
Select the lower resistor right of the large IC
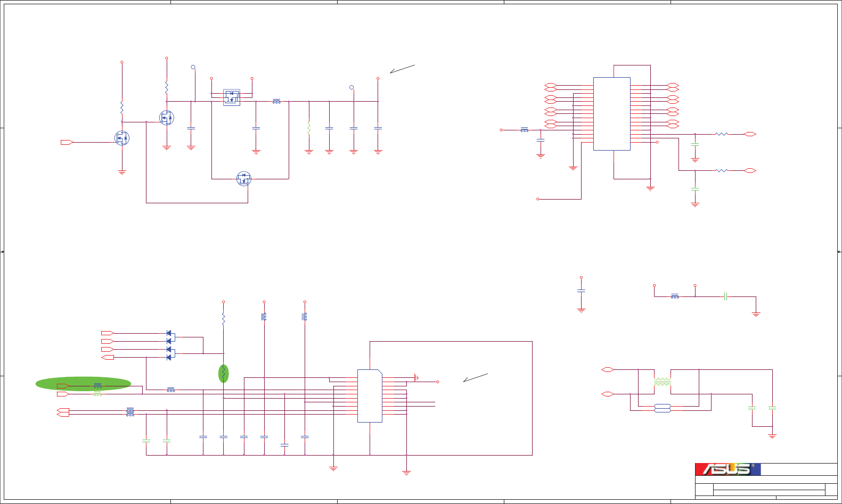[722, 170]
